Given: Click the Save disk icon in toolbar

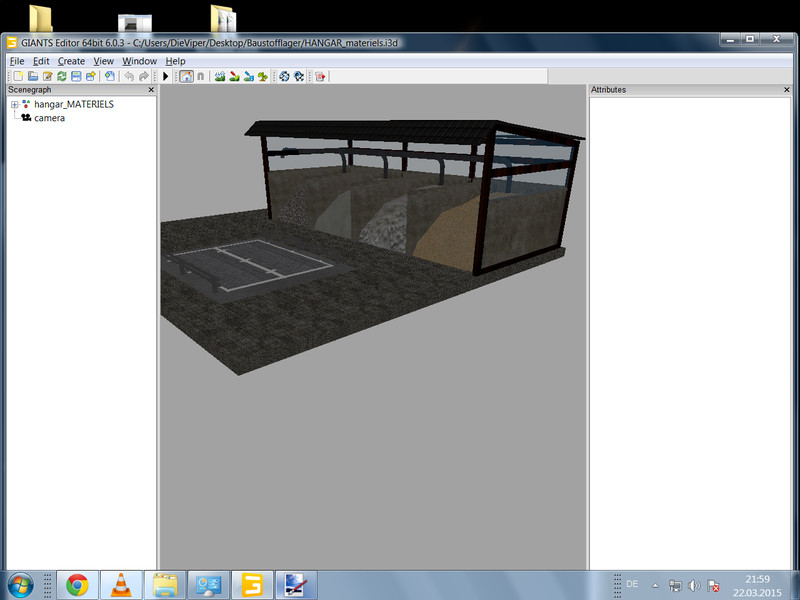Looking at the screenshot, I should click(76, 76).
